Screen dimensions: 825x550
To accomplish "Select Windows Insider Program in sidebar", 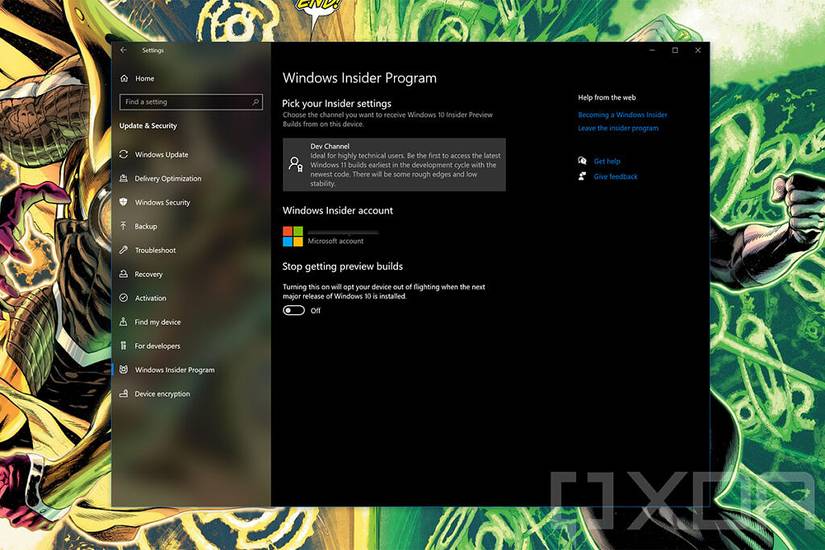I will [x=175, y=370].
